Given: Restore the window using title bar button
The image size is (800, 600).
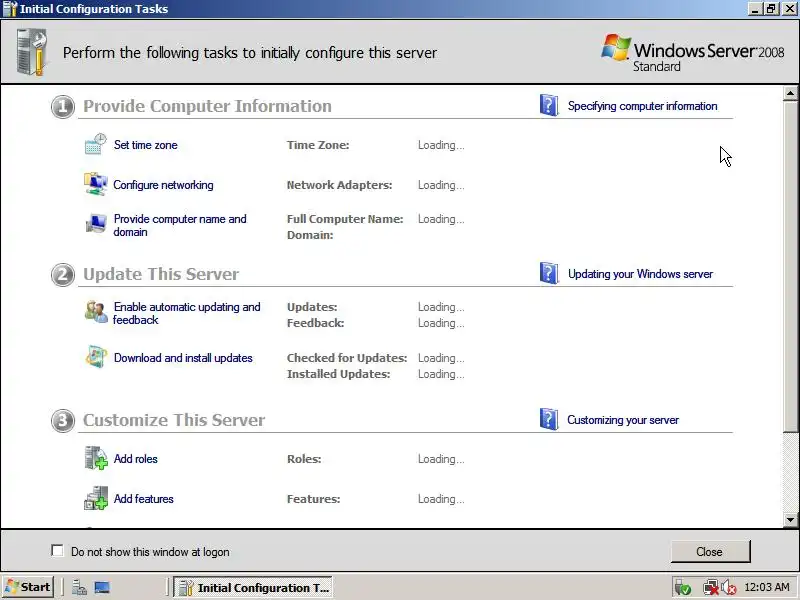Looking at the screenshot, I should coord(772,9).
